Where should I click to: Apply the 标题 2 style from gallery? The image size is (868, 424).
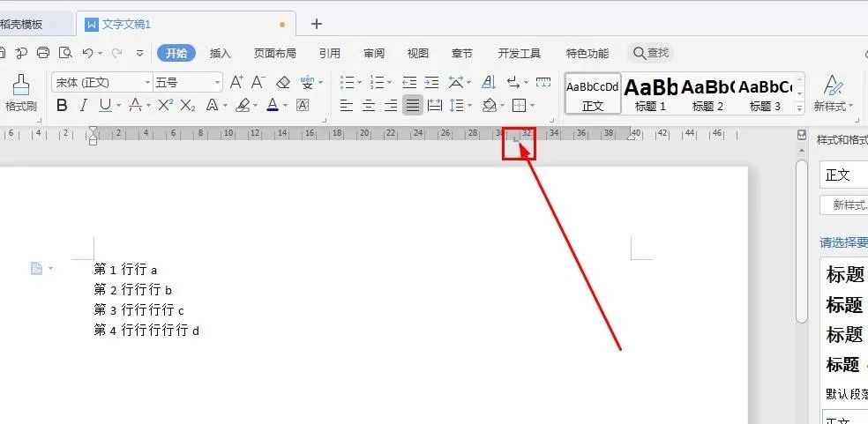click(708, 93)
